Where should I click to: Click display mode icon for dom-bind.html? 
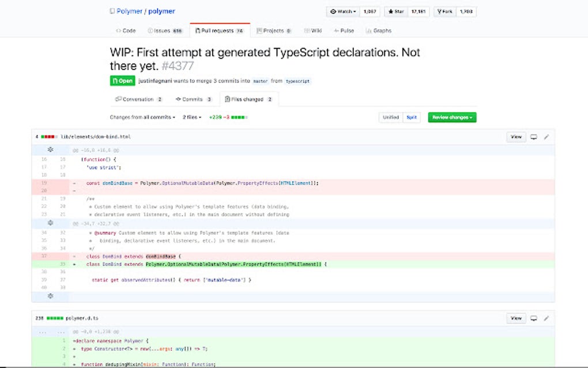[534, 137]
